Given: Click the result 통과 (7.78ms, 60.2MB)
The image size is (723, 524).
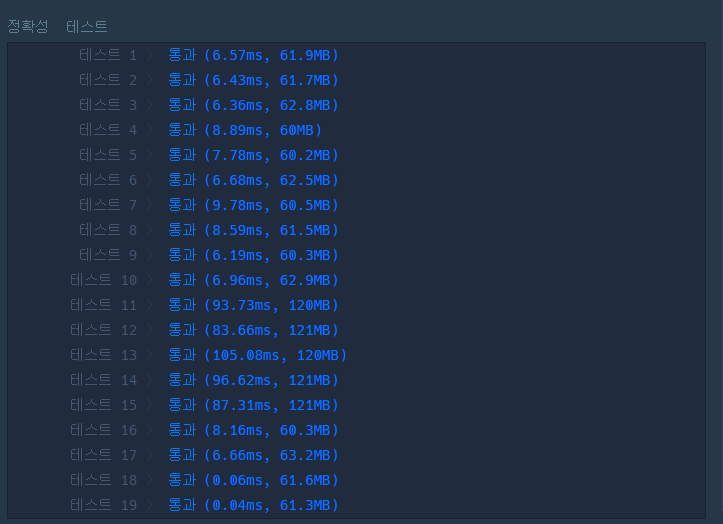Looking at the screenshot, I should [253, 155].
